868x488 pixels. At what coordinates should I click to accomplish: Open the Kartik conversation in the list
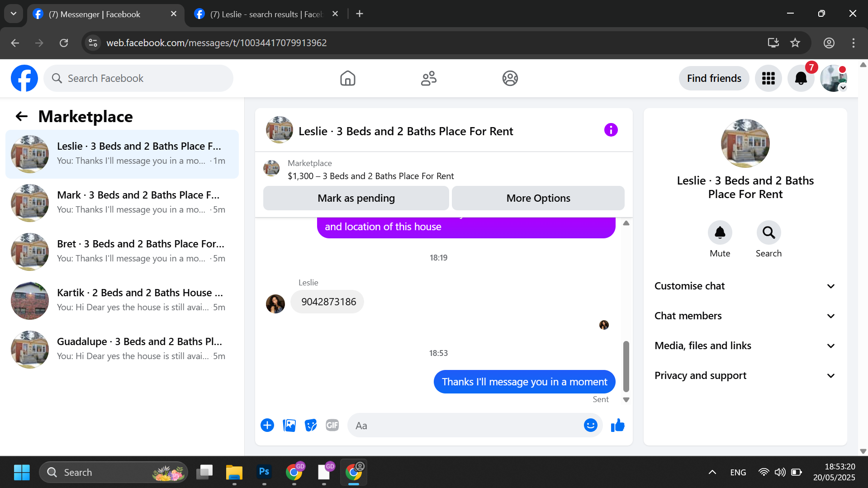click(122, 300)
